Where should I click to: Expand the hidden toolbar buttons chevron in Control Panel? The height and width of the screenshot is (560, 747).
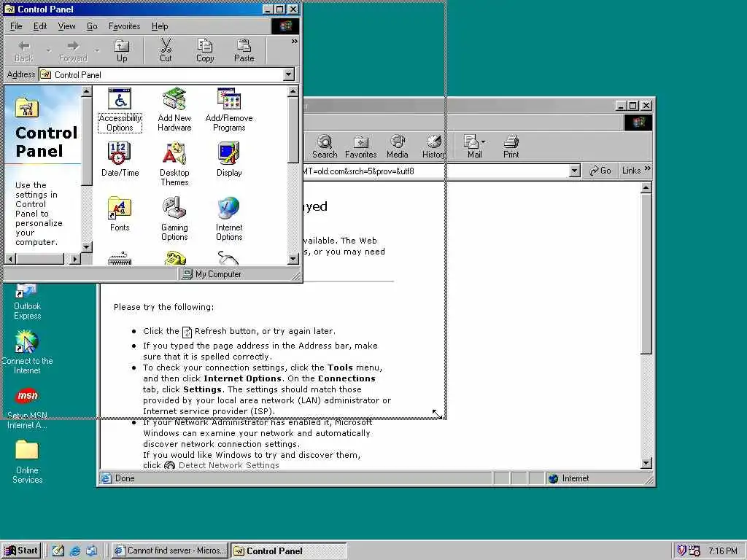(295, 42)
